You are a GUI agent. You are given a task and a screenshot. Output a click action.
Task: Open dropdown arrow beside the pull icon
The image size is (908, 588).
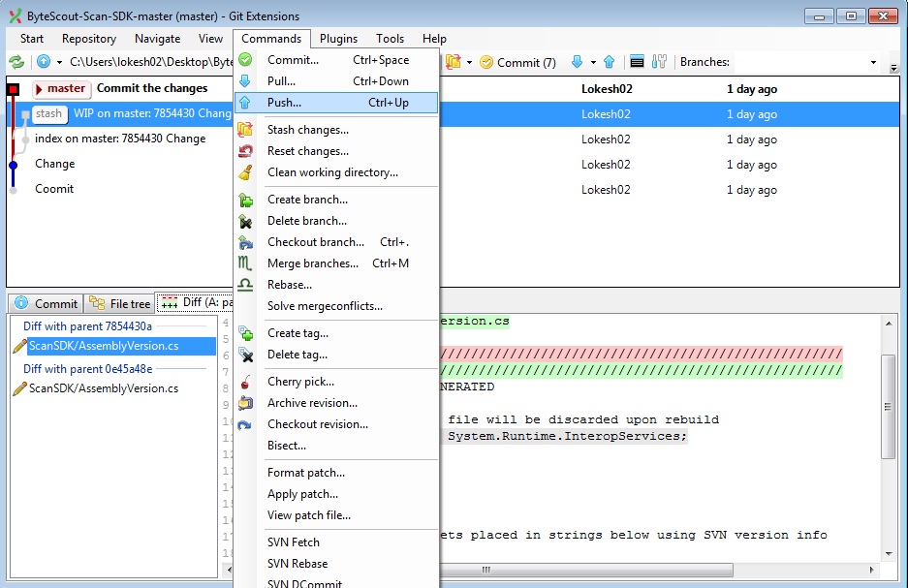tap(593, 63)
